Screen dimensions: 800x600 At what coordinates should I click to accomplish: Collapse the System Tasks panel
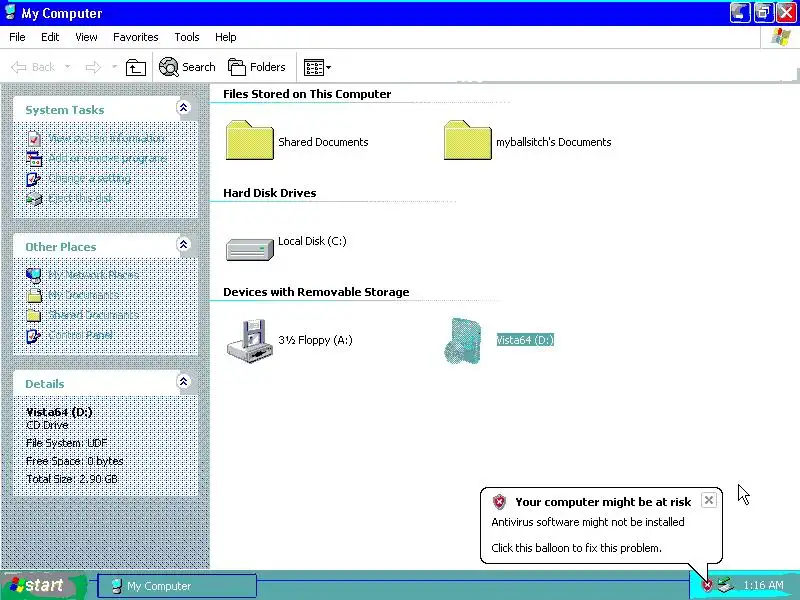tap(183, 107)
